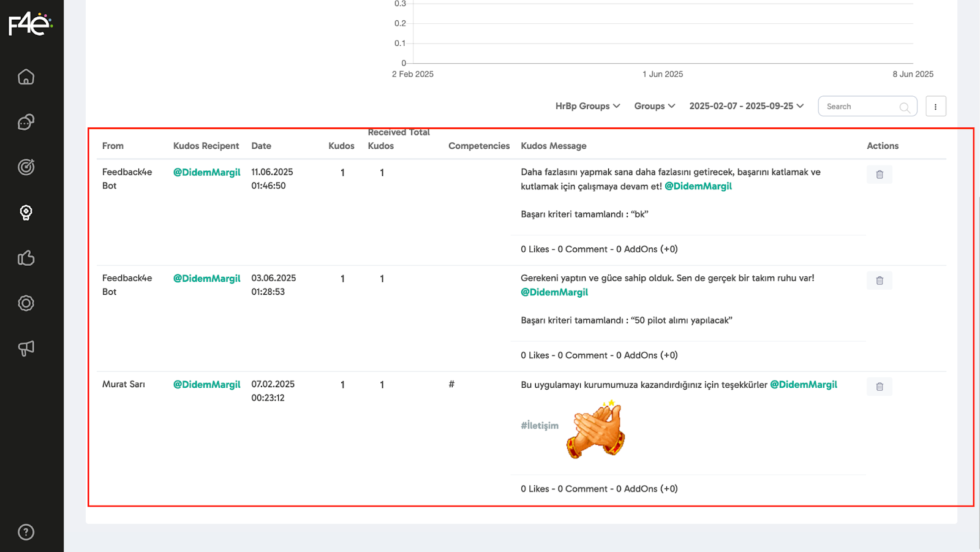Open the three-dot more options menu

935,107
